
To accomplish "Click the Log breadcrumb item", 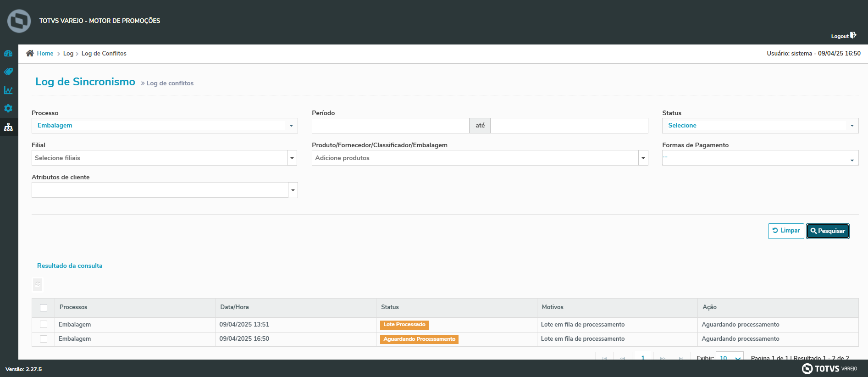I will point(68,54).
